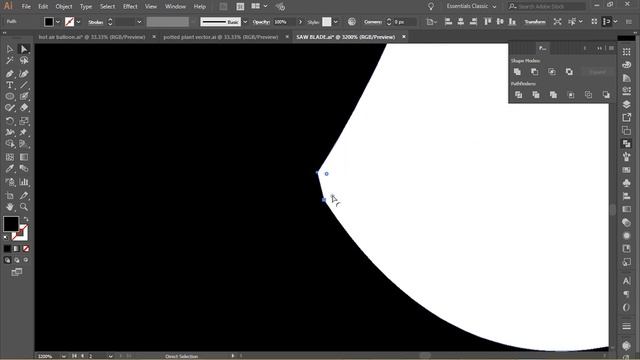The image size is (640, 360).
Task: Expand the opacity arrow
Action: point(300,22)
